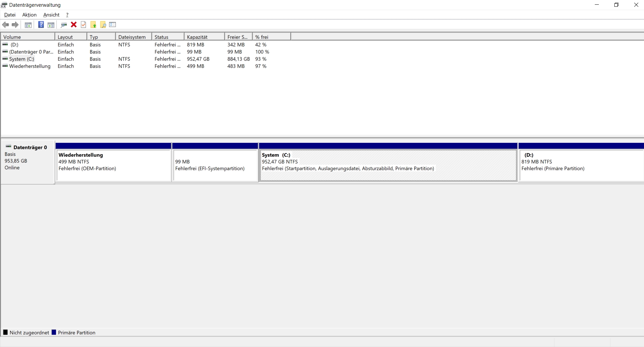Sort by the Kapazität column header

[204, 37]
